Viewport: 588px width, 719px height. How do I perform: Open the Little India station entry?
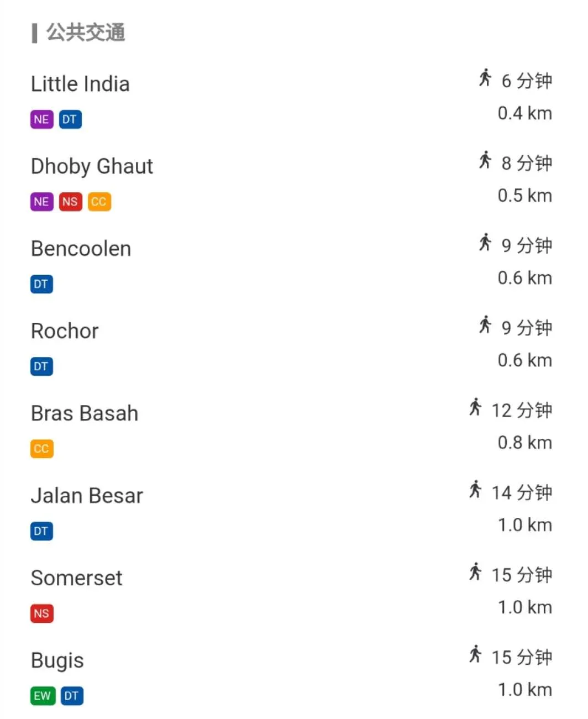pyautogui.click(x=292, y=99)
